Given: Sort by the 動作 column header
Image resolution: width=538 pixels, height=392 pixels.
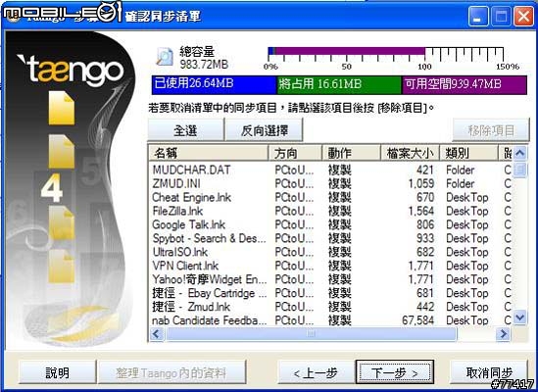Looking at the screenshot, I should (352, 153).
